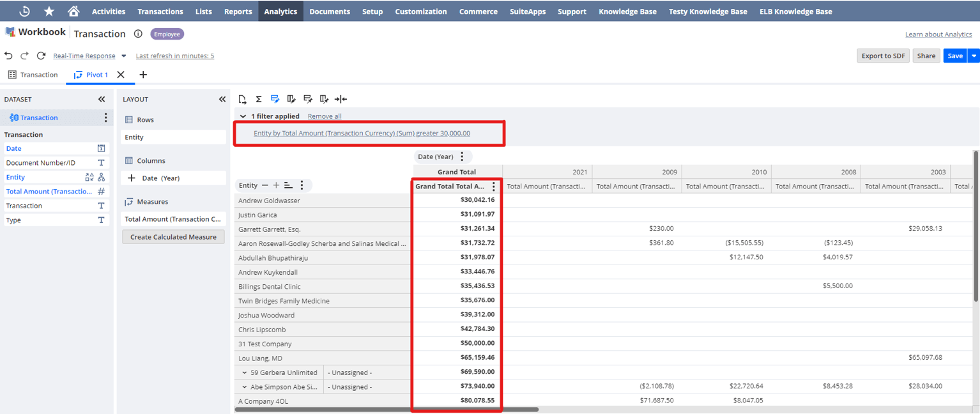Click Export to SDF button
The image size is (980, 414).
[883, 56]
